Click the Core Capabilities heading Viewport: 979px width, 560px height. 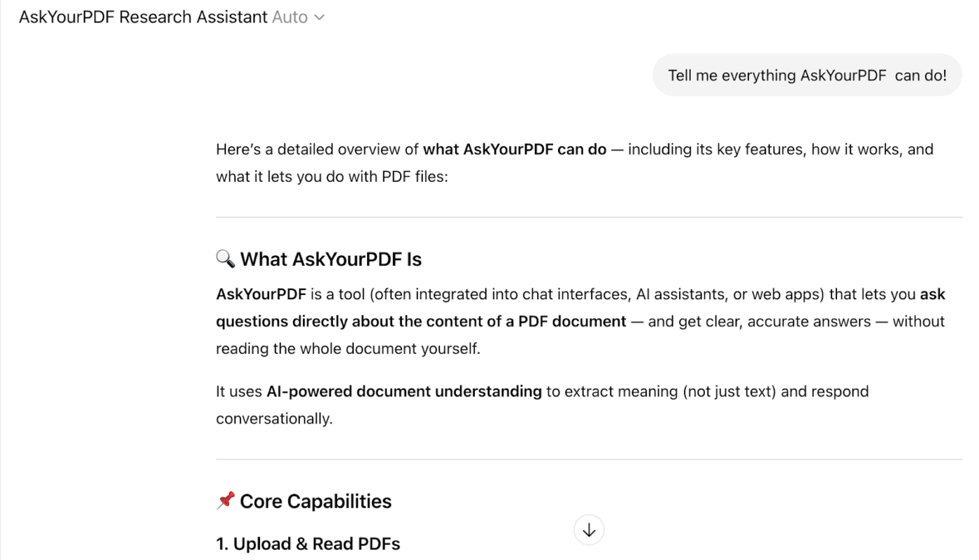(x=315, y=501)
